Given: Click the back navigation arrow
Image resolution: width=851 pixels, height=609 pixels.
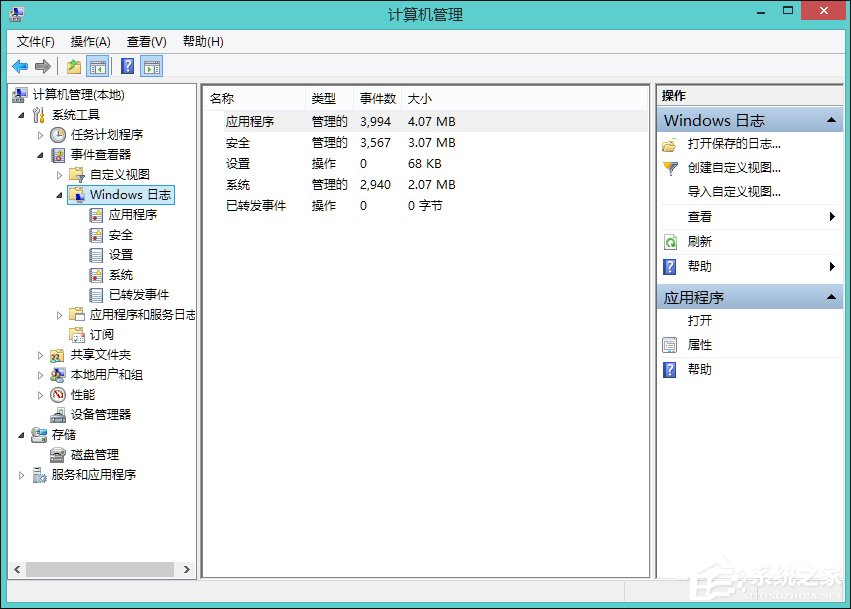Looking at the screenshot, I should coord(20,66).
